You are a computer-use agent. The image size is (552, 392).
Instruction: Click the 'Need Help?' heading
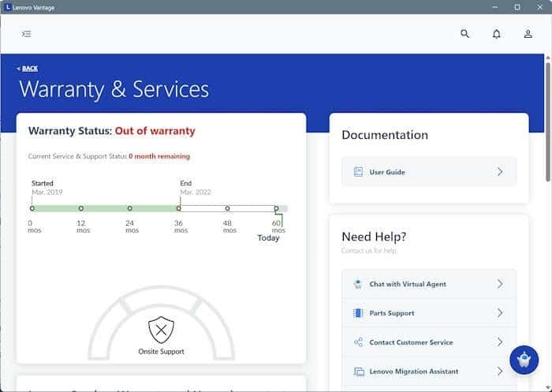pos(374,237)
